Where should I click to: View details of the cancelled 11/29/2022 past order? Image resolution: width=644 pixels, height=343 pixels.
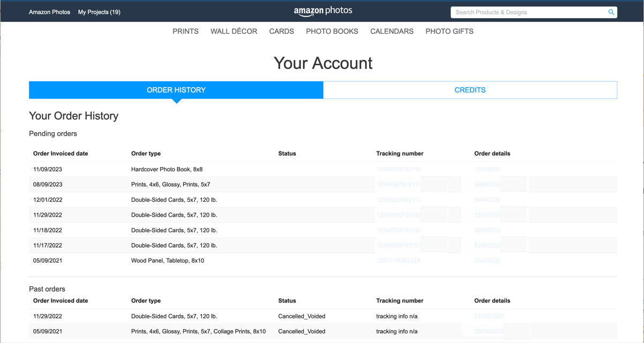coord(490,316)
